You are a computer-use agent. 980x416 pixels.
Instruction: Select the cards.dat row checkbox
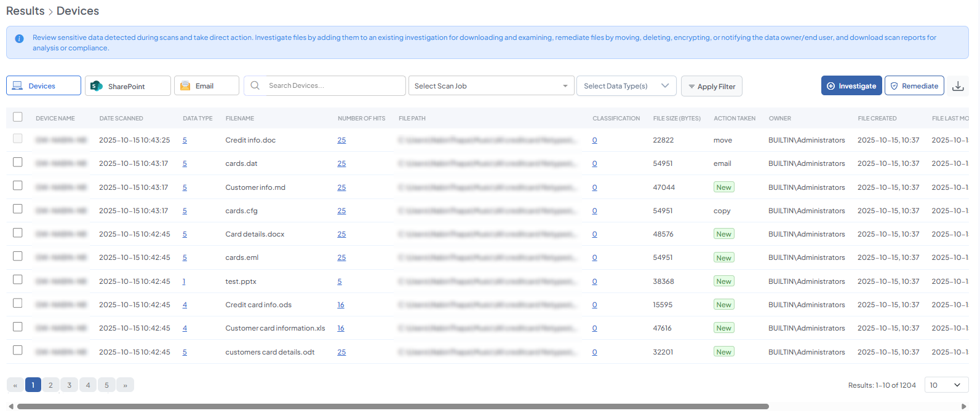(18, 162)
